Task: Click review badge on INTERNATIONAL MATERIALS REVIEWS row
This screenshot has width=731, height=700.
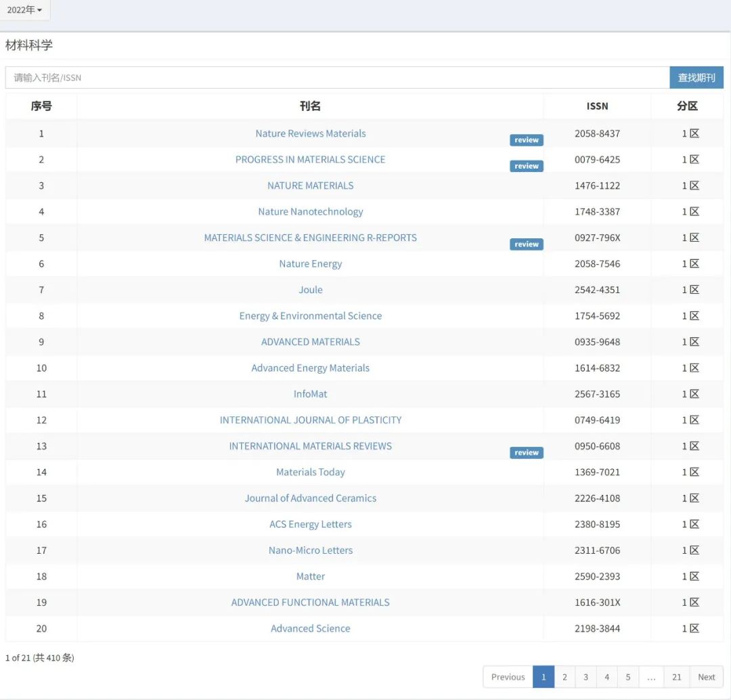Action: (526, 453)
